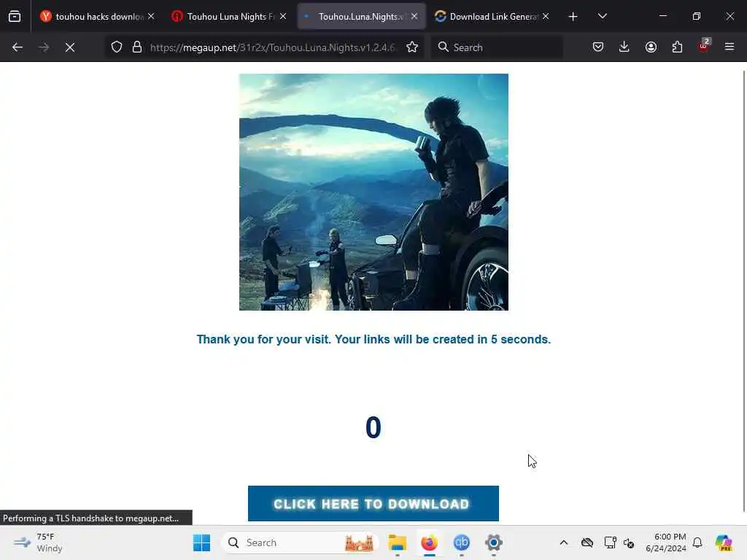Open uBlock Origin extension popup

(704, 46)
